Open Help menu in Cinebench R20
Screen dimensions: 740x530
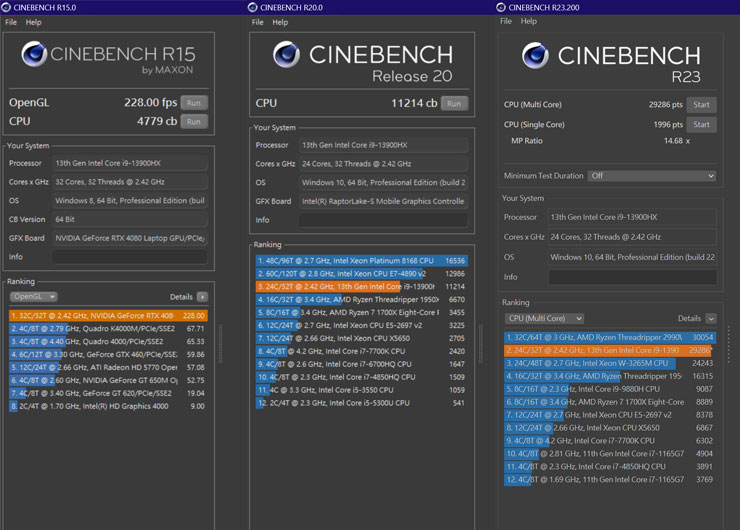click(280, 22)
